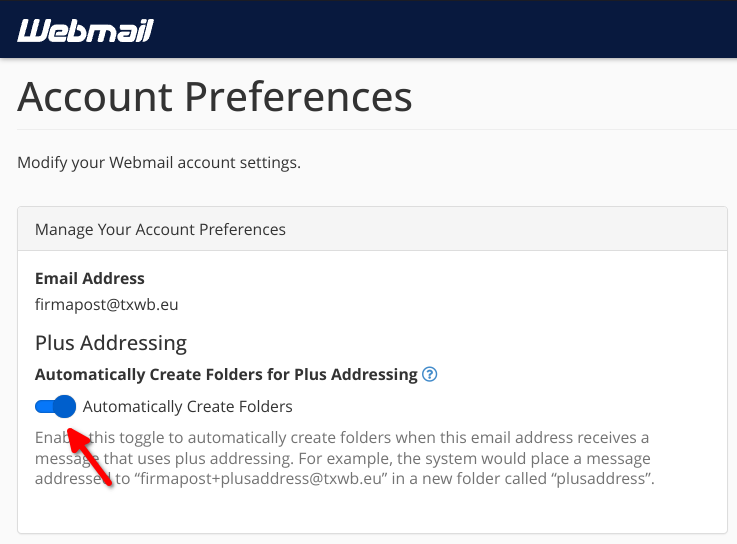Click the Webmail logo in header
The width and height of the screenshot is (737, 544).
(85, 32)
